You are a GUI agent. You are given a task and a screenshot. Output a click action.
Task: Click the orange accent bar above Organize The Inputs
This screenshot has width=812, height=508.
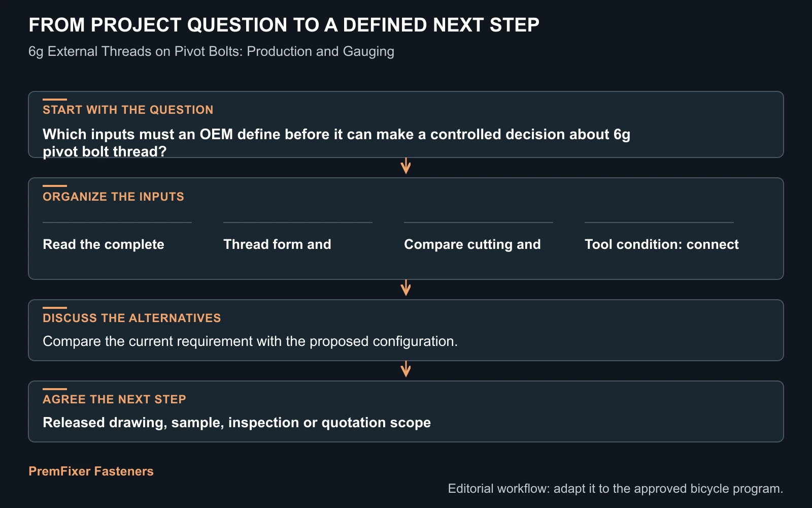coord(55,186)
